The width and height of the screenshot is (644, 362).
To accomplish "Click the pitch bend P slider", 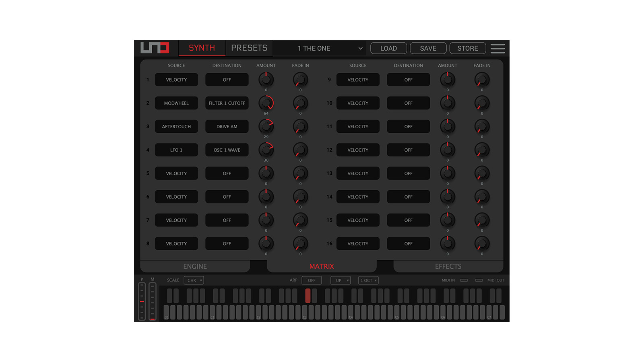I will [142, 301].
